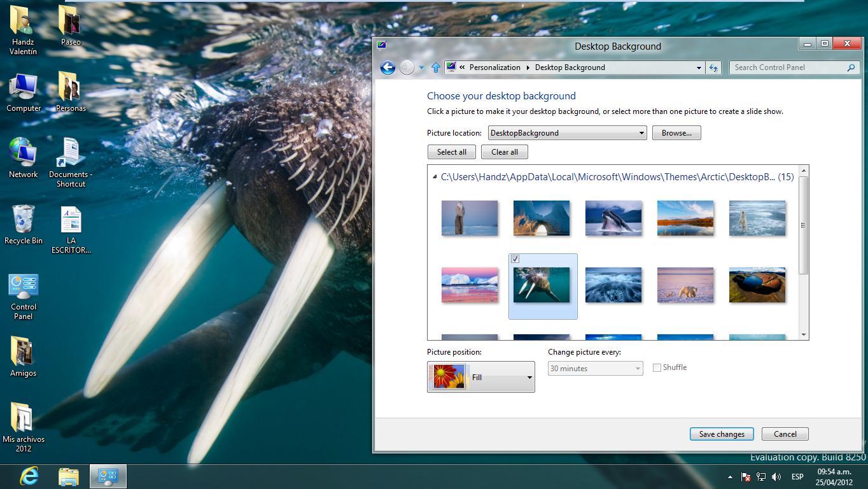868x489 pixels.
Task: Click the Browse... button
Action: (x=676, y=133)
